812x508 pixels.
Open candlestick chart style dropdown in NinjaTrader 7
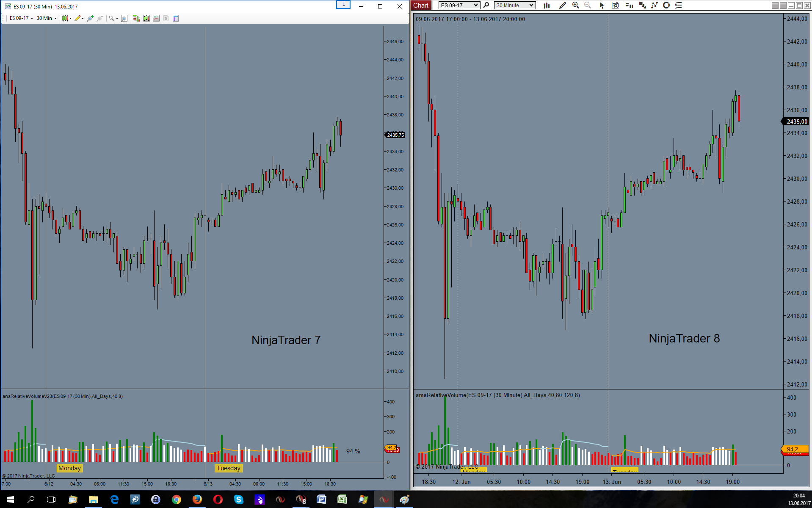(66, 18)
